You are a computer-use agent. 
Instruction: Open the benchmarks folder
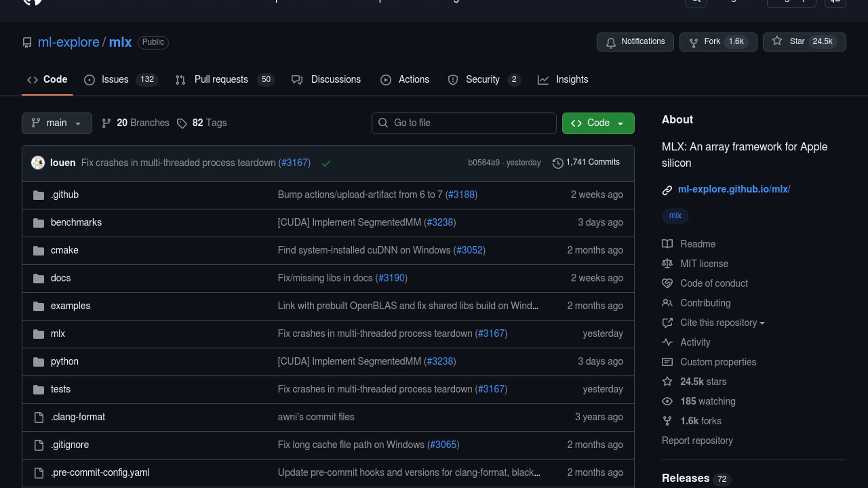[76, 223]
